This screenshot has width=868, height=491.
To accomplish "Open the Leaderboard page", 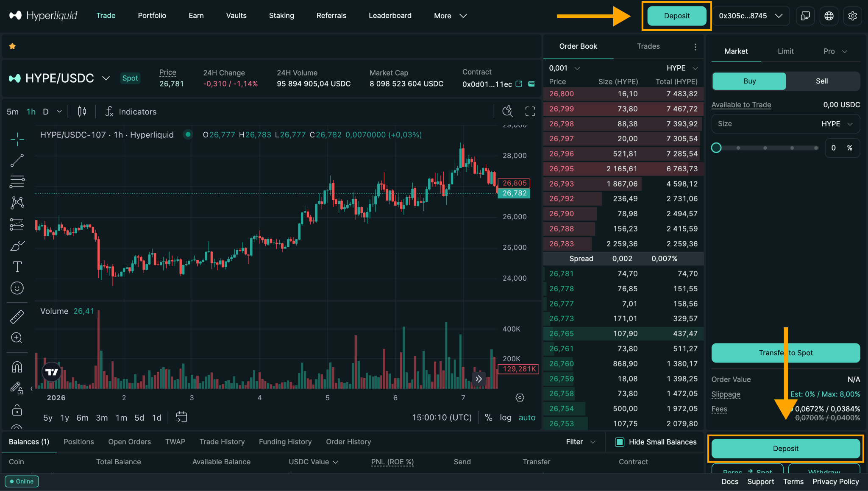I will click(390, 16).
